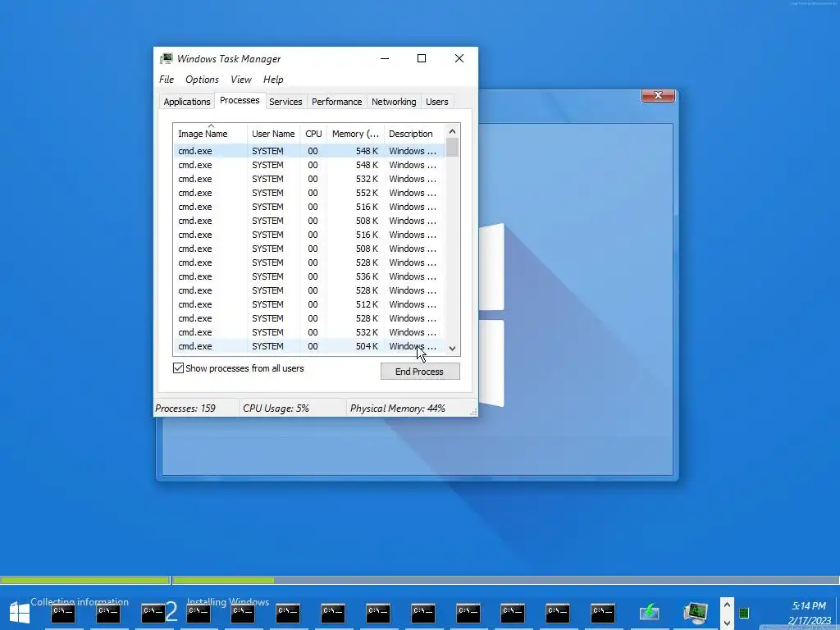Close the Windows Task Manager window
This screenshot has height=630, width=840.
pos(459,58)
